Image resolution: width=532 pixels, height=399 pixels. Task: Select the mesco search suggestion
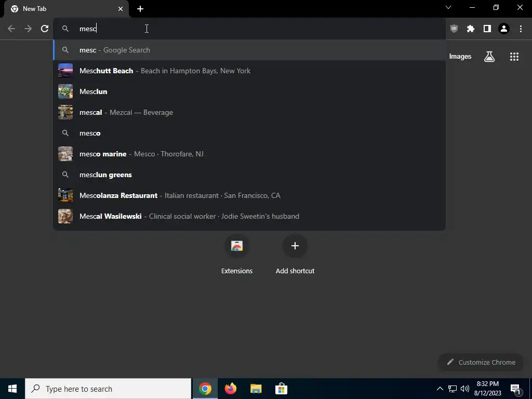click(249, 133)
